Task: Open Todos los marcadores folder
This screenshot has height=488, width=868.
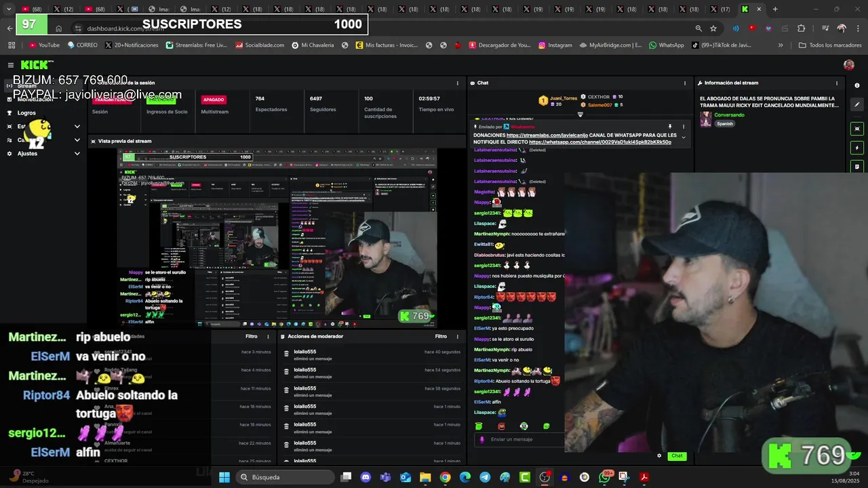Action: (830, 45)
